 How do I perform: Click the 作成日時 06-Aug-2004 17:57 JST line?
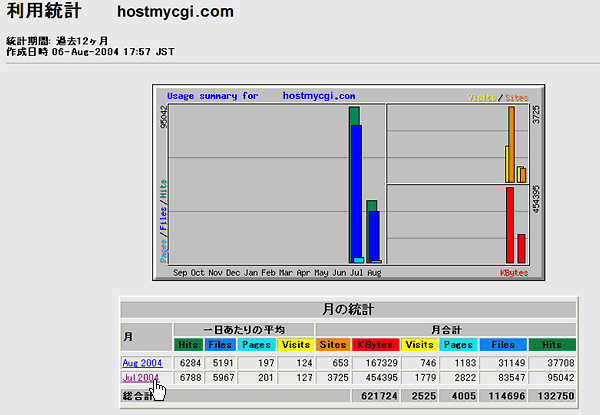click(x=90, y=52)
